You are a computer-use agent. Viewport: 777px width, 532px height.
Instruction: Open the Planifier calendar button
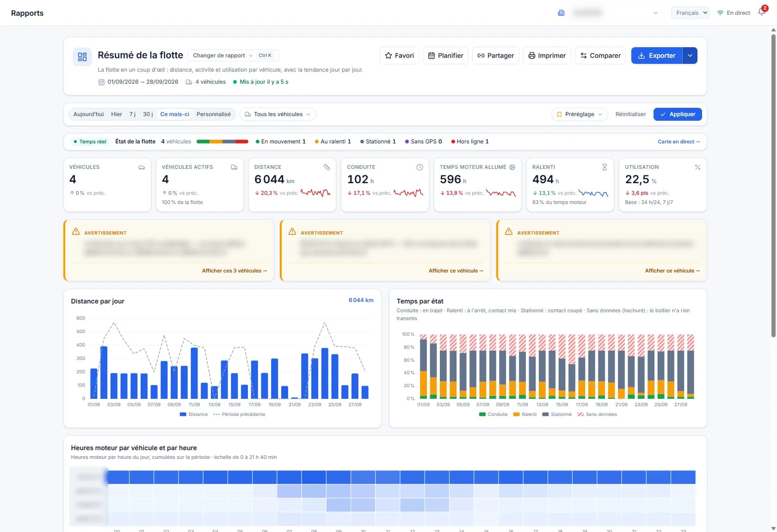point(446,56)
